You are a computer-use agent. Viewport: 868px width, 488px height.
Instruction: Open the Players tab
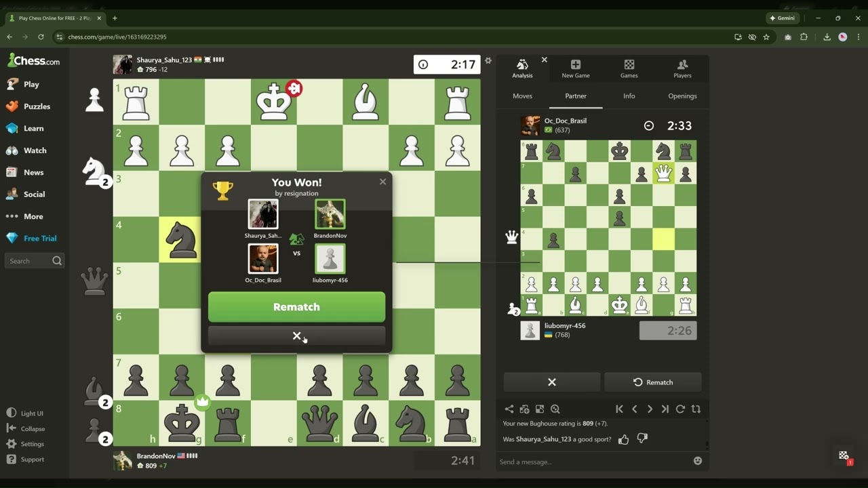682,68
